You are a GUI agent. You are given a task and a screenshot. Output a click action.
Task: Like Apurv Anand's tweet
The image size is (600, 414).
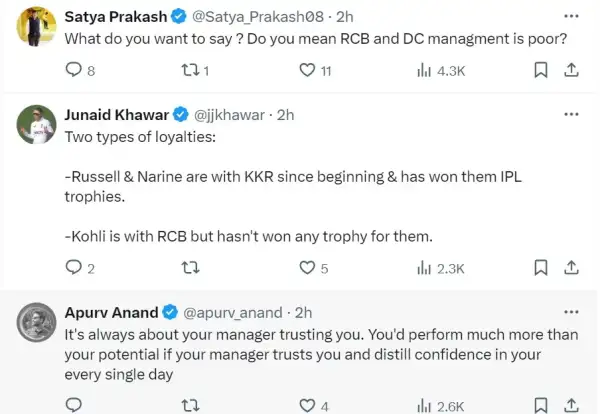click(x=309, y=405)
